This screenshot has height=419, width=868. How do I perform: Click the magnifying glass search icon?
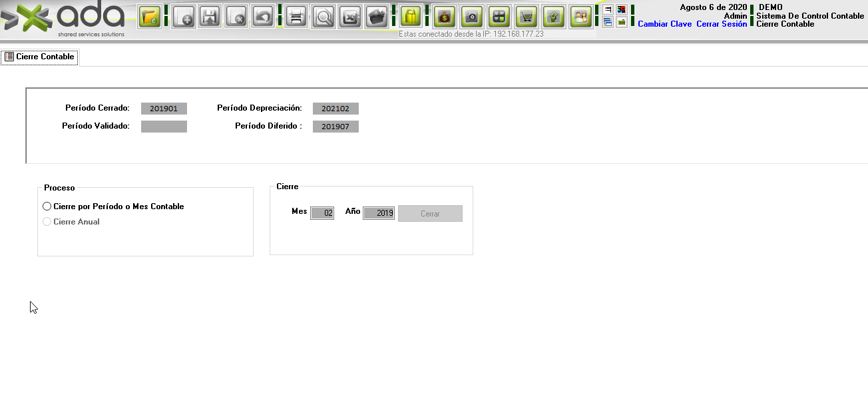(x=324, y=17)
